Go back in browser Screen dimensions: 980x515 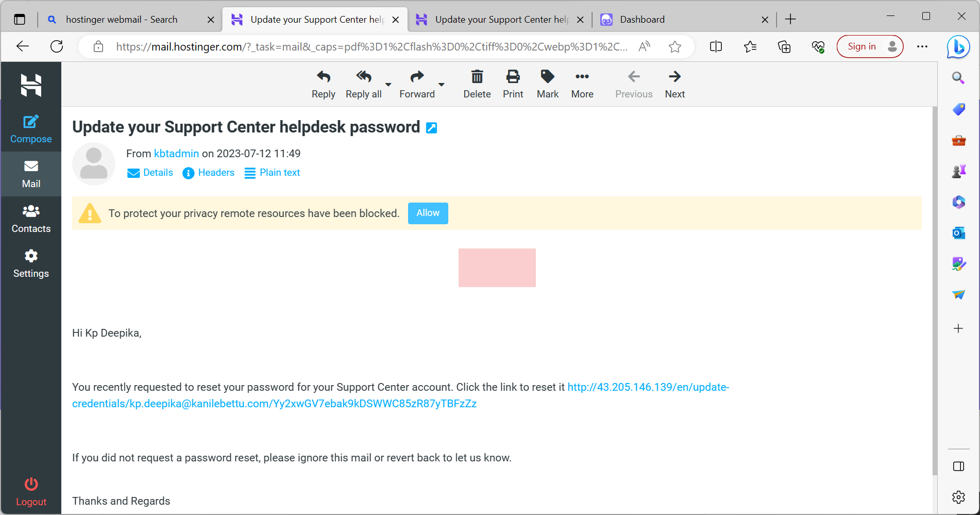(x=23, y=46)
